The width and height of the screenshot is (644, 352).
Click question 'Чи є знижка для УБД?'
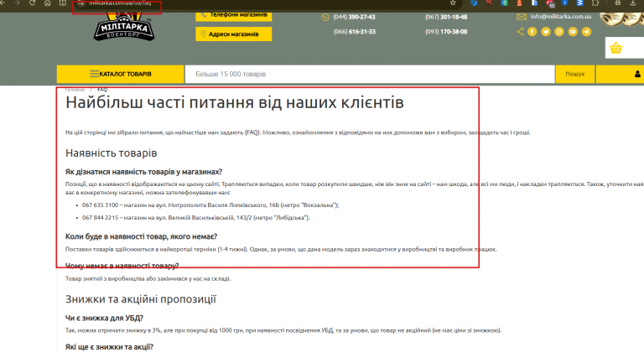tap(104, 318)
